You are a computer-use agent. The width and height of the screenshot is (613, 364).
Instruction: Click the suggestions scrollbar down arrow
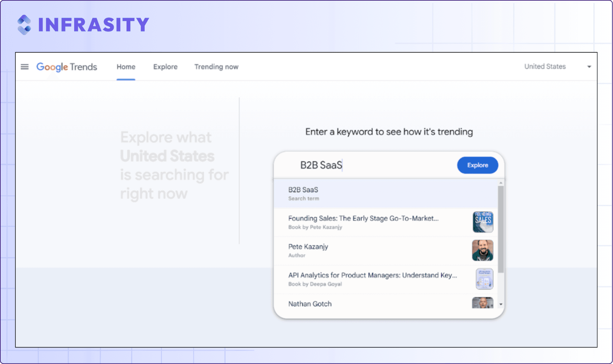(501, 304)
